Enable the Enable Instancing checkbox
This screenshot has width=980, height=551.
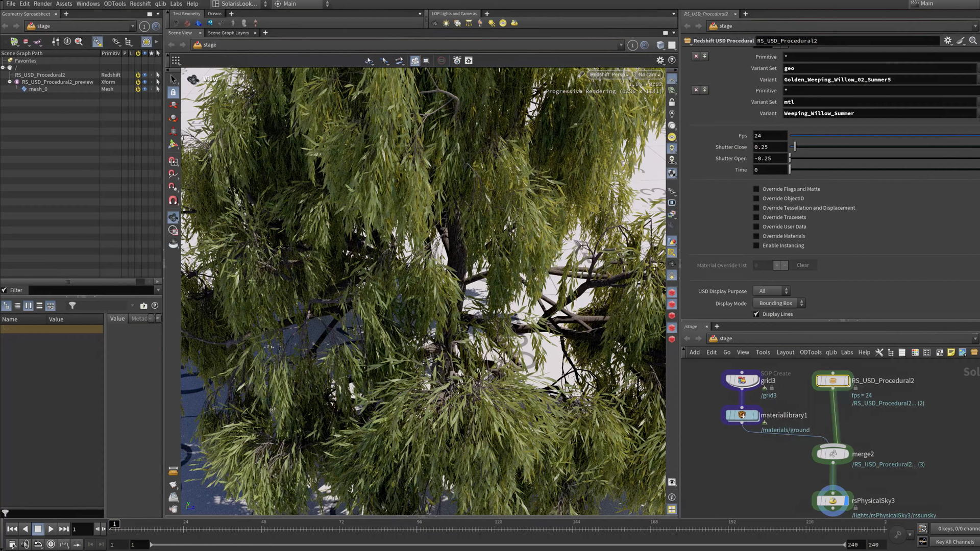(756, 246)
